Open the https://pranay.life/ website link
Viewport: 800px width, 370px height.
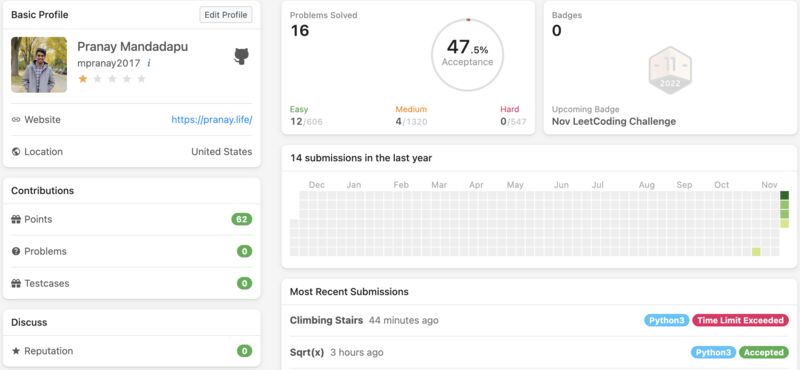click(212, 120)
